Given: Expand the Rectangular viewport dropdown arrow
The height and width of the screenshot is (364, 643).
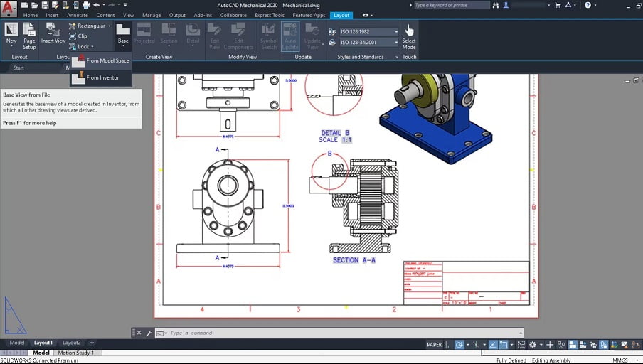Looking at the screenshot, I should coord(110,26).
